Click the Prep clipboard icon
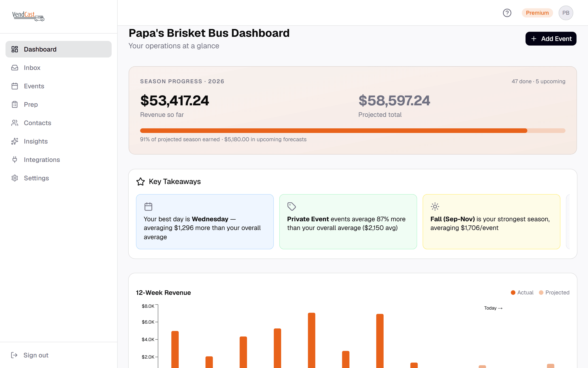The height and width of the screenshot is (368, 588). pyautogui.click(x=15, y=104)
